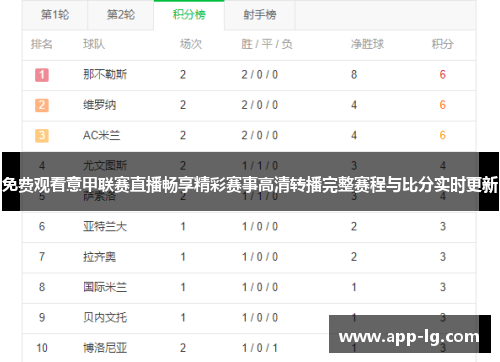Click 国际米兰's points value 3

(x=443, y=287)
